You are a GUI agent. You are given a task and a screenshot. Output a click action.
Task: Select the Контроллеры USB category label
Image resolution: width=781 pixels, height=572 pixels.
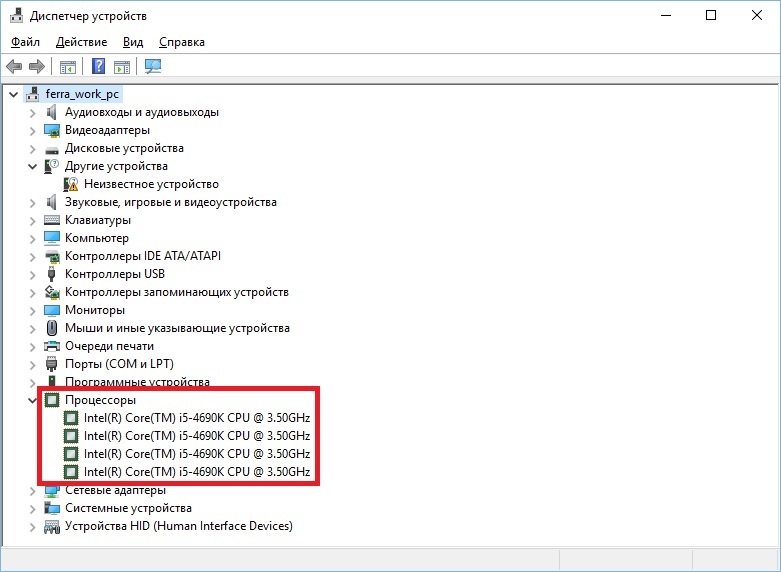(x=115, y=274)
